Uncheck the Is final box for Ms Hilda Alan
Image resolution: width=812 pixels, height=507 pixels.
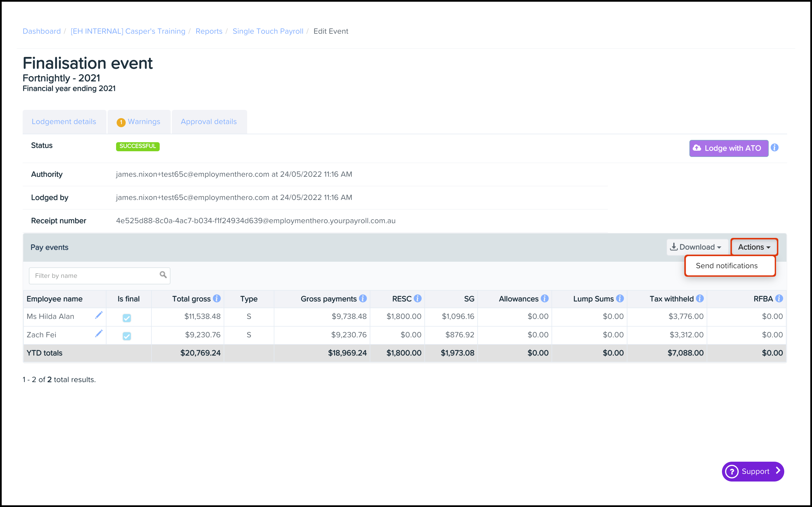(x=127, y=318)
